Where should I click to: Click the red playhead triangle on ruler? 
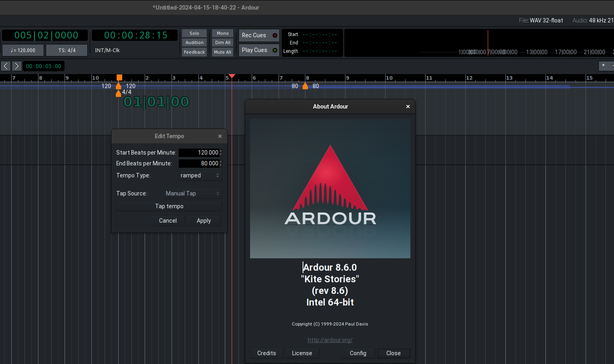[232, 76]
